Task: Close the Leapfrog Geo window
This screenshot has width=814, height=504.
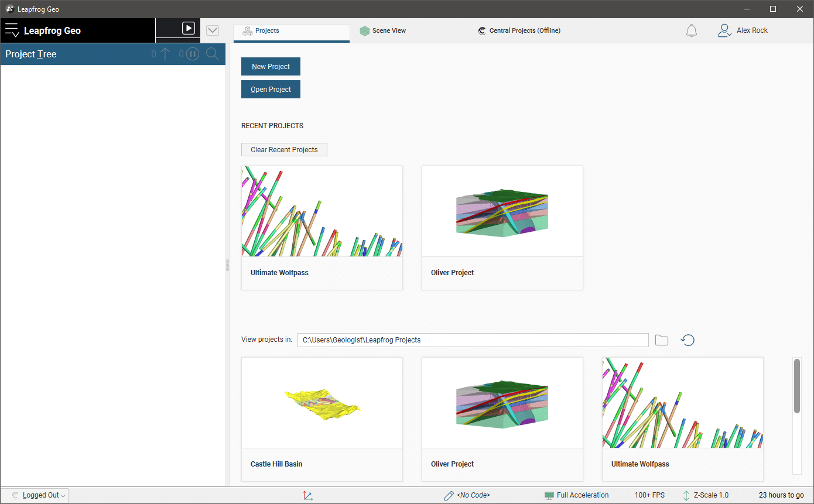Action: pos(800,9)
